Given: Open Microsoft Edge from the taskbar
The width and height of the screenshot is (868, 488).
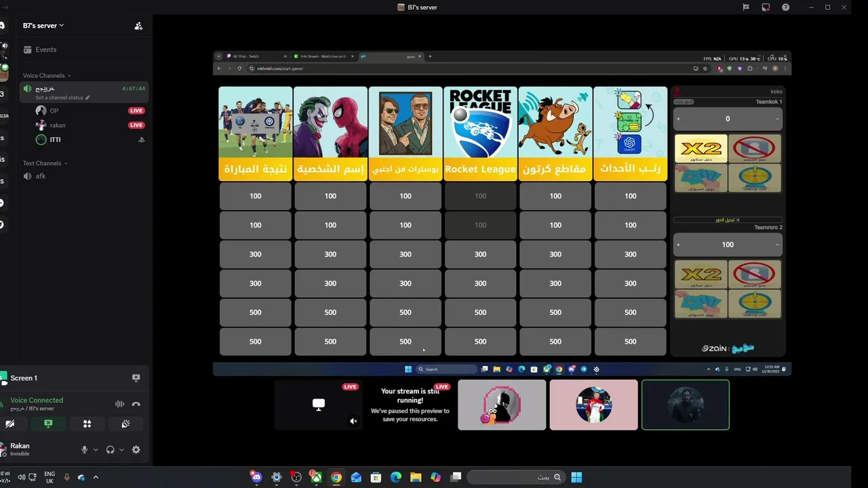Looking at the screenshot, I should 396,477.
